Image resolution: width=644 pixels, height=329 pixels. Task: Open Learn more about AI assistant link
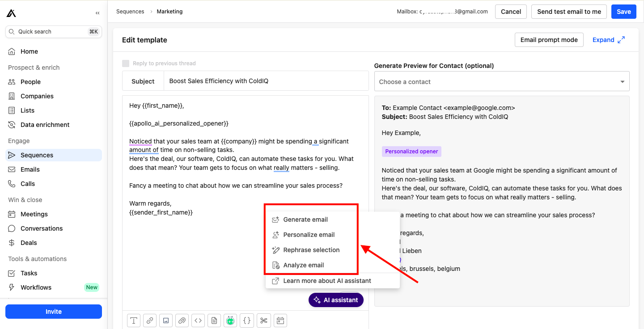point(327,281)
